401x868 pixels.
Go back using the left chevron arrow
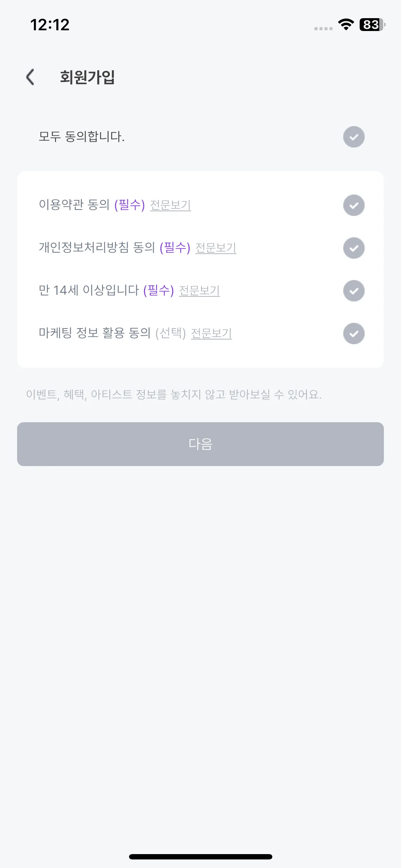click(30, 77)
